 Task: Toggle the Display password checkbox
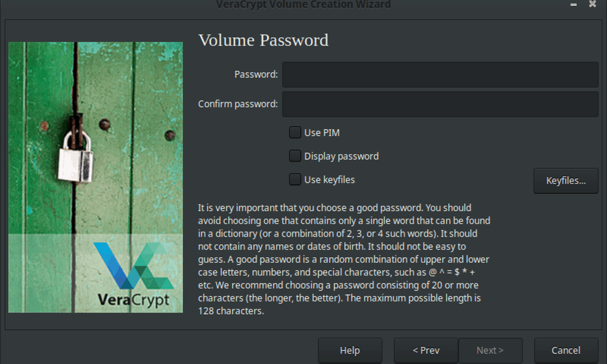click(x=295, y=156)
